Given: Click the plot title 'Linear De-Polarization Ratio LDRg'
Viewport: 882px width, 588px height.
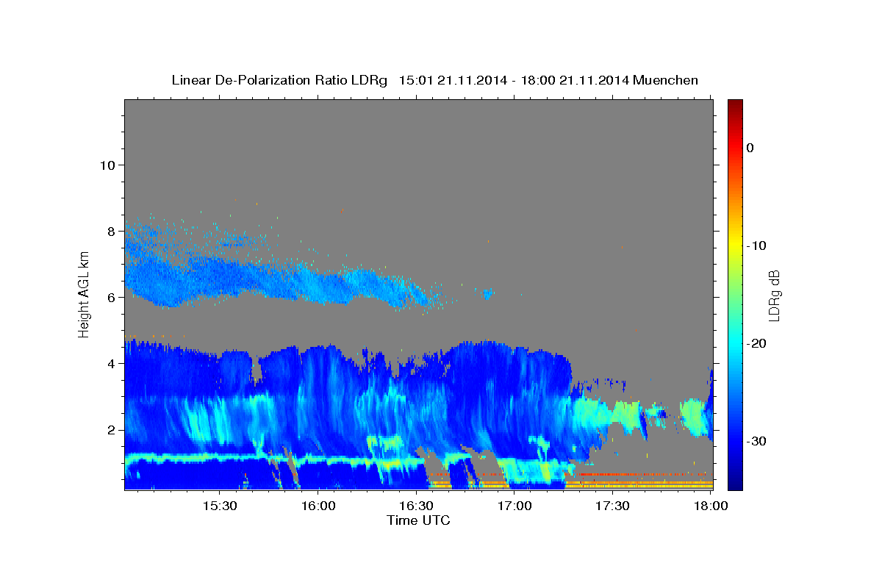Looking at the screenshot, I should click(279, 80).
